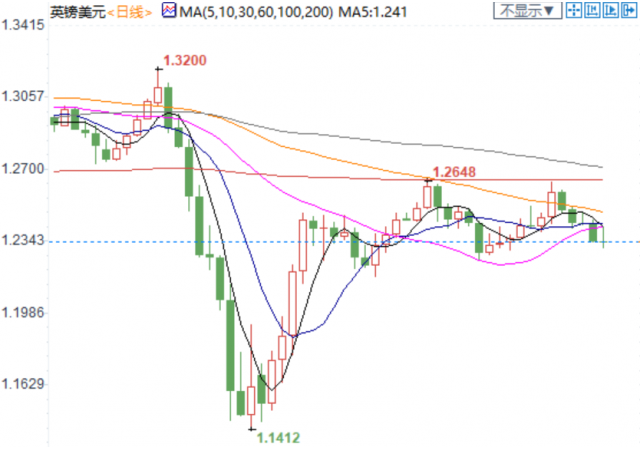Click the 1.1986 price axis label

click(x=23, y=313)
